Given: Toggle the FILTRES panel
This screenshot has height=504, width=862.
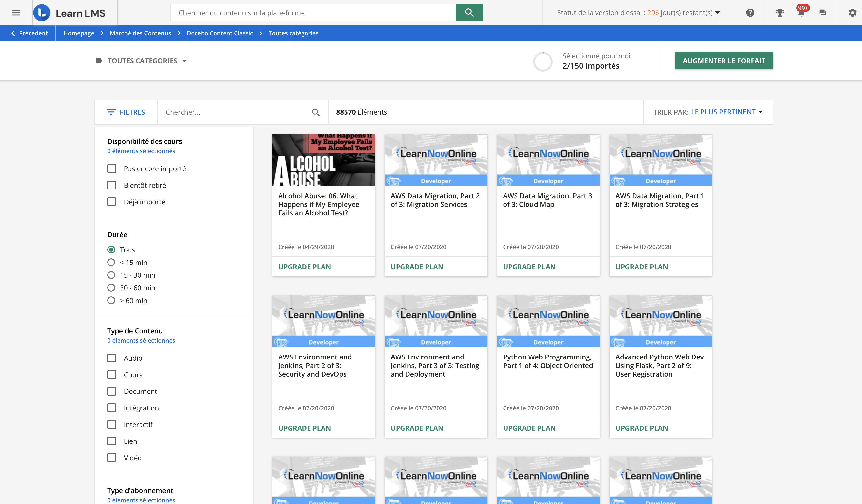Looking at the screenshot, I should pos(126,112).
